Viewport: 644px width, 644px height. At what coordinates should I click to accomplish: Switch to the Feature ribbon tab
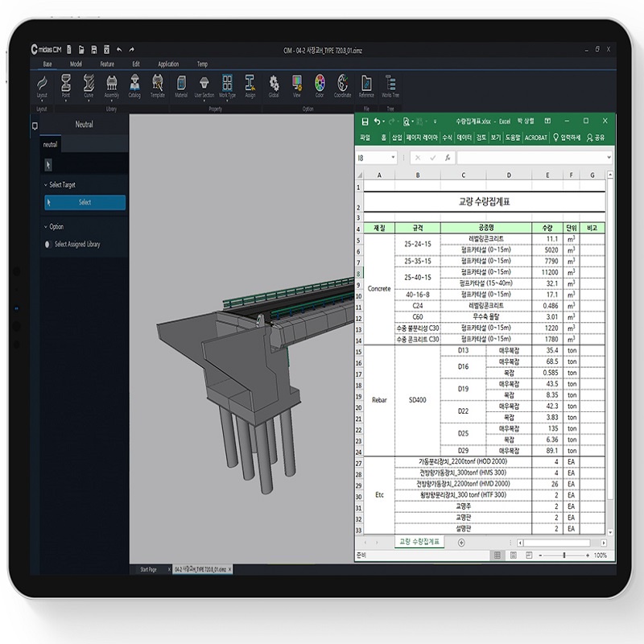coord(107,64)
